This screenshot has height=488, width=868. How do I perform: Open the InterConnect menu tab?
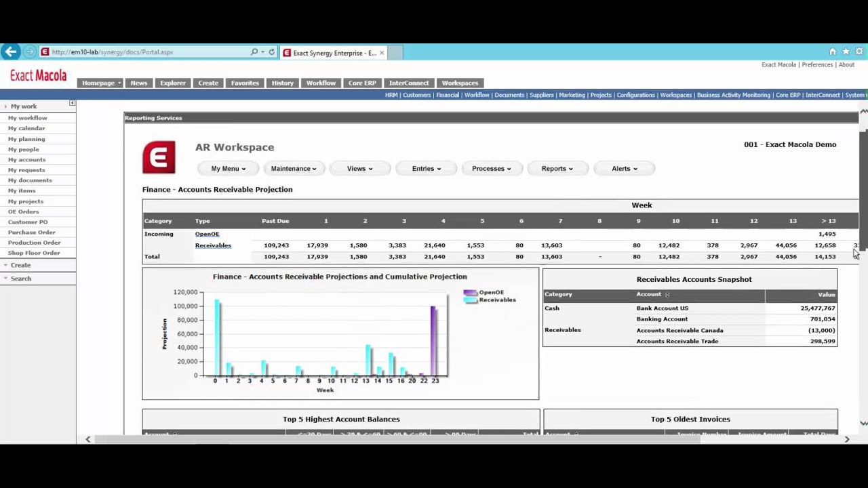pos(409,83)
